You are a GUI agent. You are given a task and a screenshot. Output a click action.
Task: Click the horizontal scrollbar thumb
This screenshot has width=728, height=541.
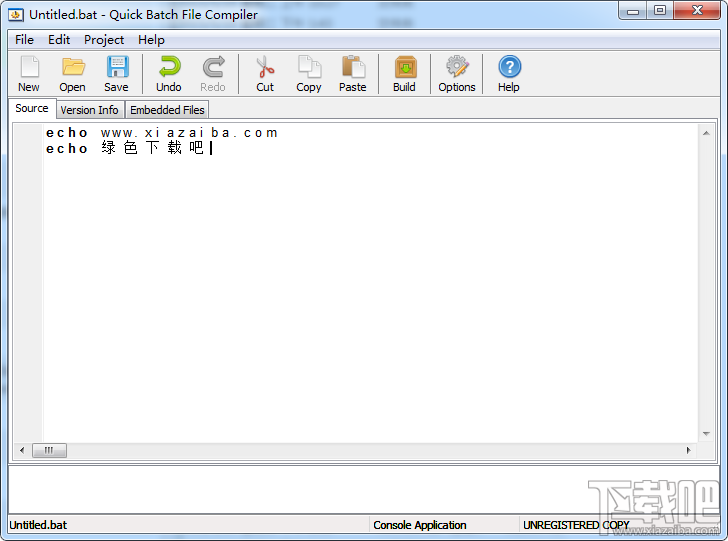tap(49, 450)
